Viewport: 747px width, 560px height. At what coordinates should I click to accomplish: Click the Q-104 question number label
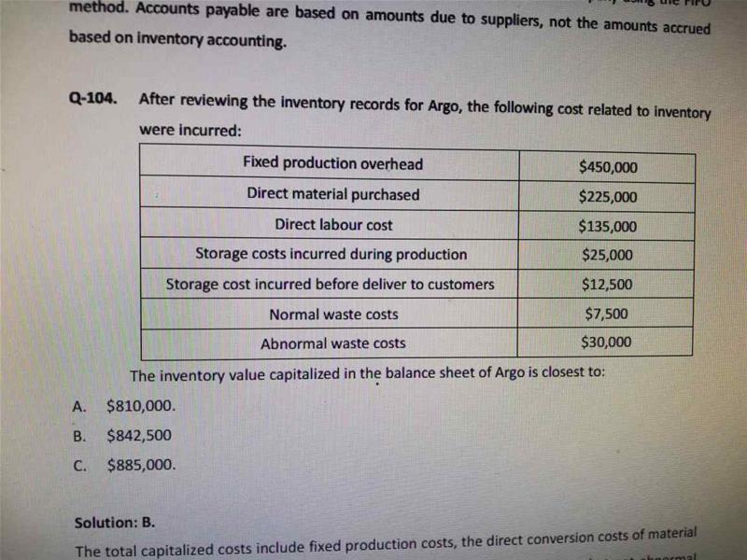[x=92, y=100]
